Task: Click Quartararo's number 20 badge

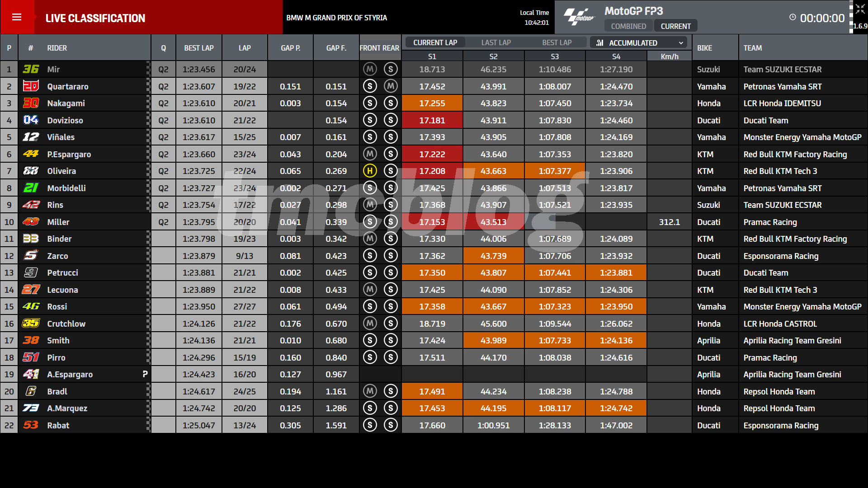Action: pyautogui.click(x=31, y=86)
